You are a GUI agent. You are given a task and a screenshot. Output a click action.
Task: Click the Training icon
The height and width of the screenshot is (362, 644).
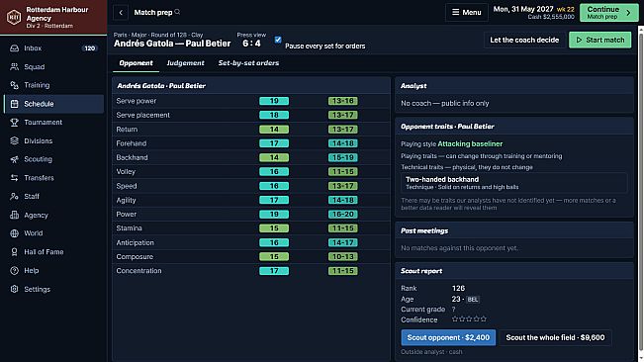click(15, 85)
